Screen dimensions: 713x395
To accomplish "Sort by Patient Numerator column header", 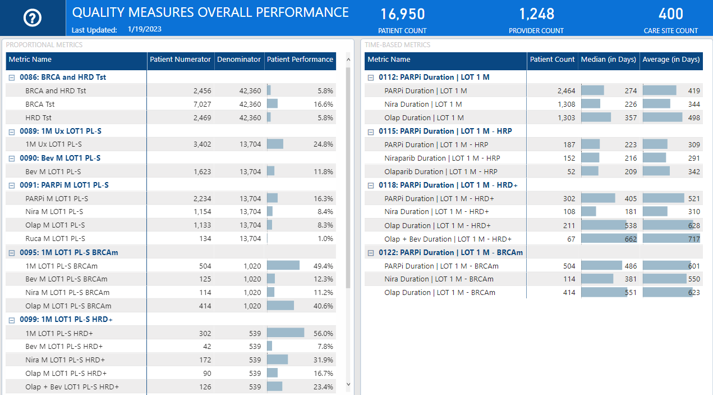I will [181, 61].
